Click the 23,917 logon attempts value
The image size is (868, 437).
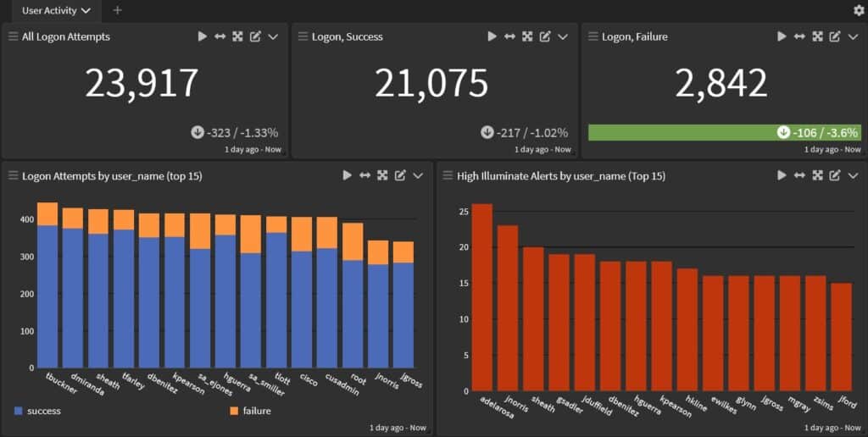[142, 83]
